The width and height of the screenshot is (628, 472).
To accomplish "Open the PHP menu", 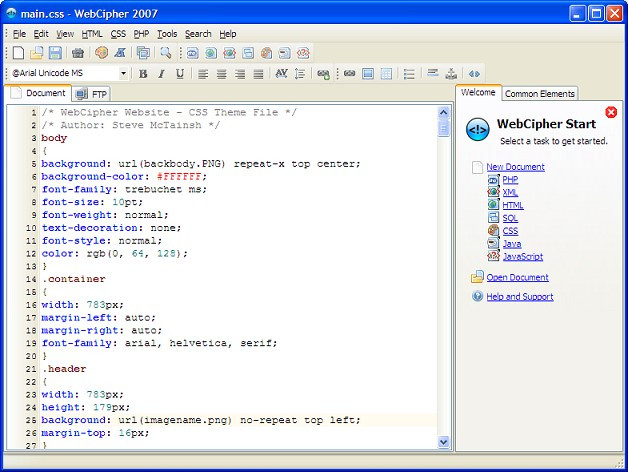I will coord(141,34).
